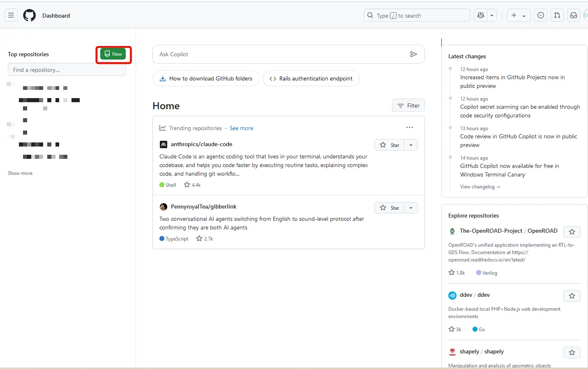
Task: Star the OpenROAD repository via star icon
Action: (572, 232)
